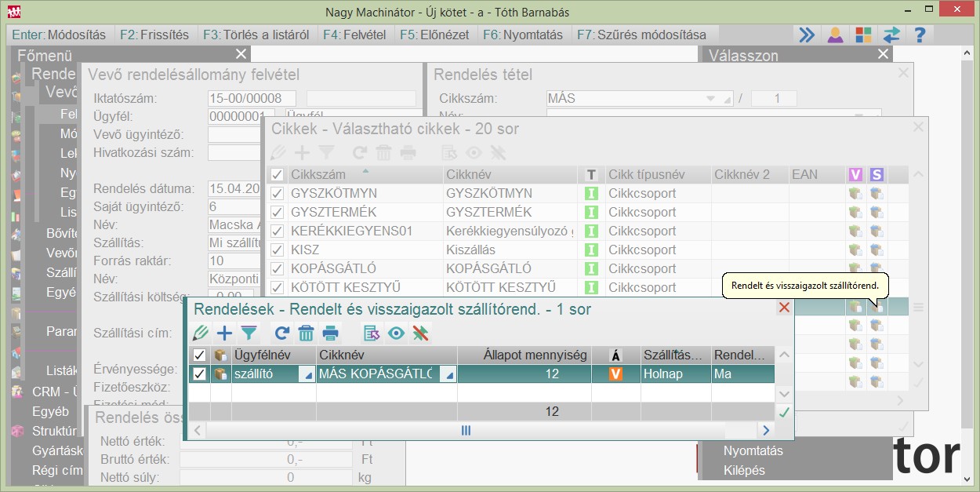
Task: Click the package icon in szállító row
Action: pyautogui.click(x=221, y=374)
